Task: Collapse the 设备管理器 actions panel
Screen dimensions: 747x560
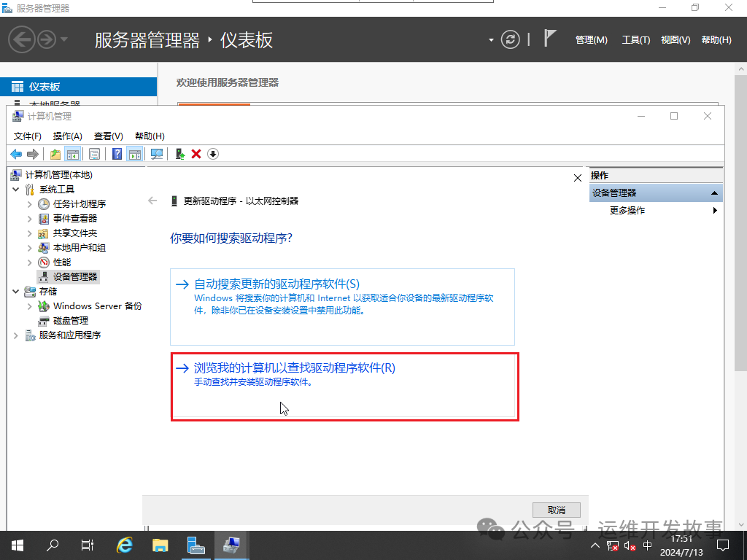Action: point(714,192)
